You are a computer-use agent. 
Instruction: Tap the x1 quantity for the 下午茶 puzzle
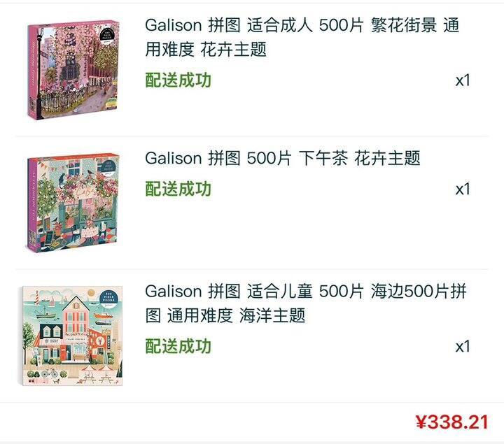463,189
